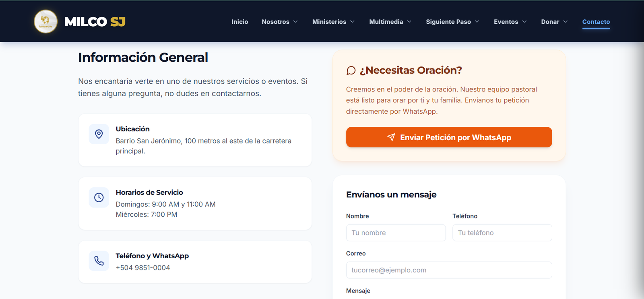Expand the chevron next to Multimedia
This screenshot has height=299, width=644.
pos(409,22)
